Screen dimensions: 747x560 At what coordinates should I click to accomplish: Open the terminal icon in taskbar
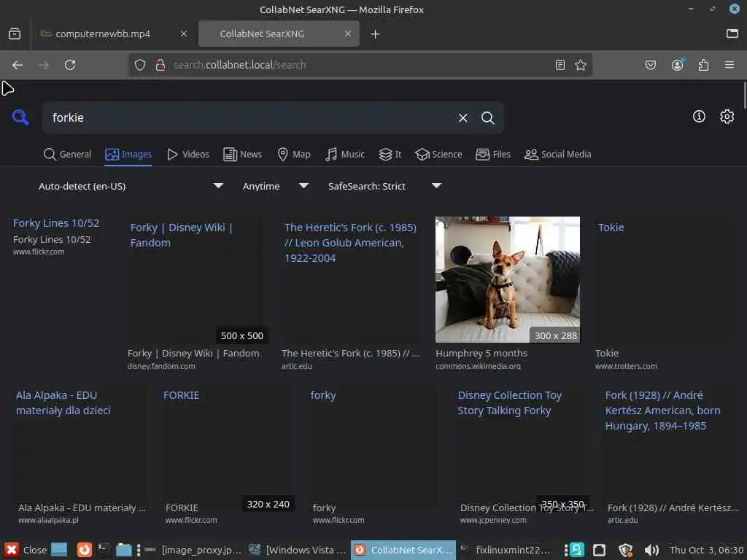coord(104,550)
